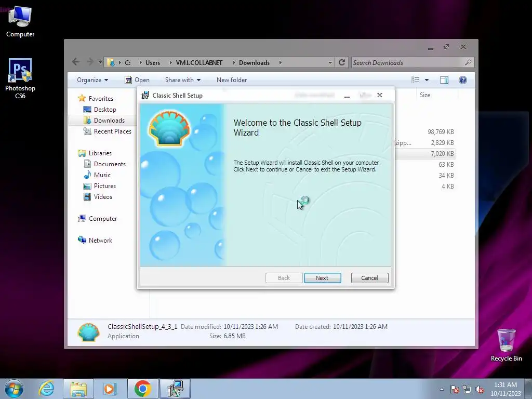Click the network tray icon
532x399 pixels.
(467, 389)
